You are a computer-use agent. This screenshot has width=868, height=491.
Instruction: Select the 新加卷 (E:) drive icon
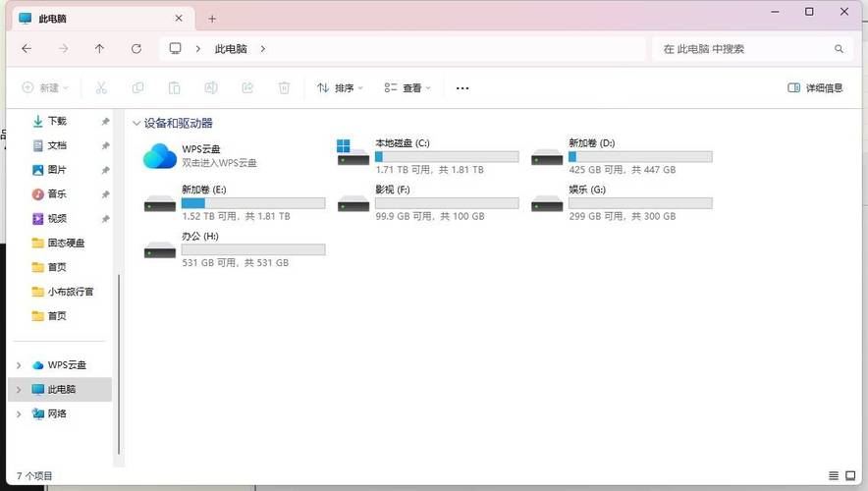[x=159, y=203]
